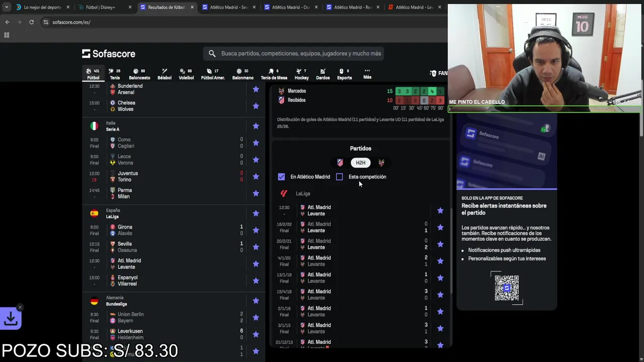This screenshot has height=362, width=644.
Task: Favorite the Atl. Madrid vs Levante list match
Action: tap(256, 264)
